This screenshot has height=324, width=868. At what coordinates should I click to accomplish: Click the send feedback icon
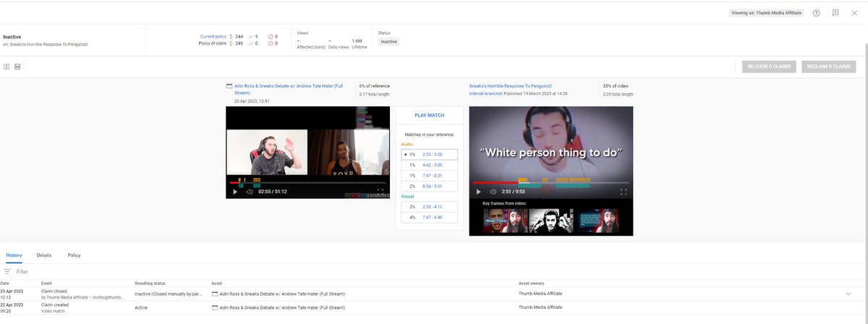click(835, 13)
